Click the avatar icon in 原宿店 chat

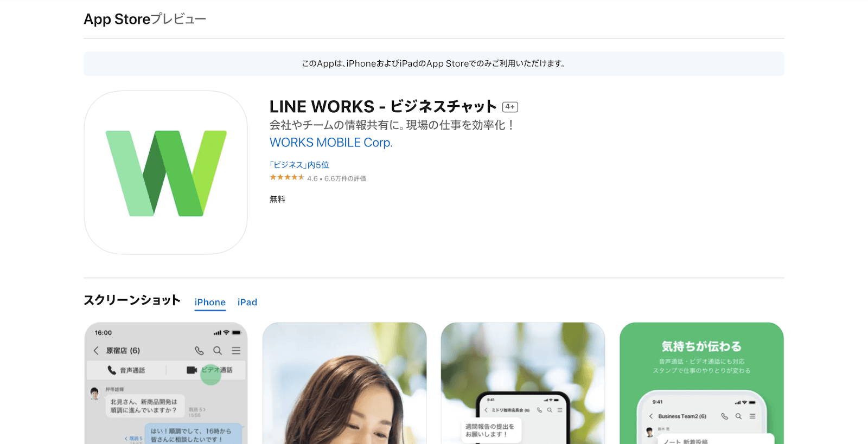pos(95,393)
